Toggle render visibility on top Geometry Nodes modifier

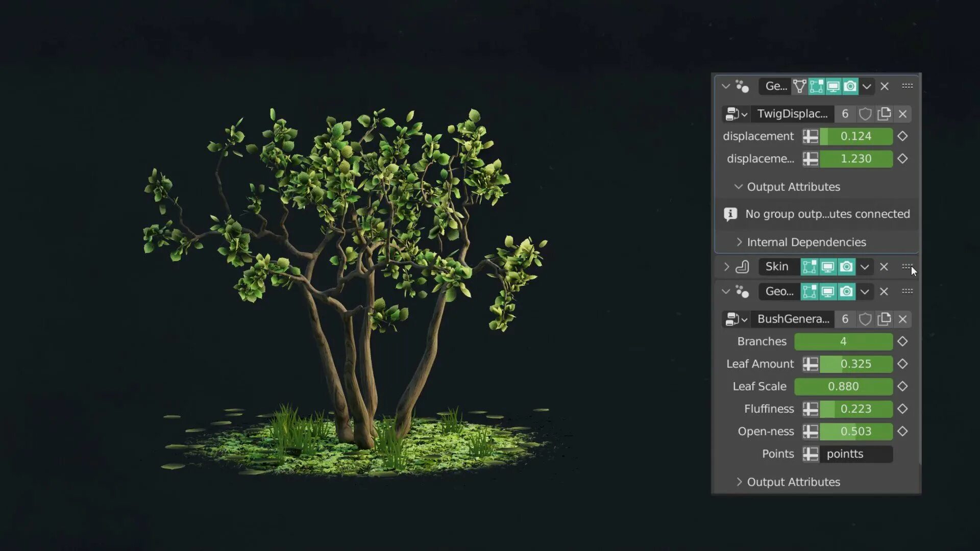(850, 86)
